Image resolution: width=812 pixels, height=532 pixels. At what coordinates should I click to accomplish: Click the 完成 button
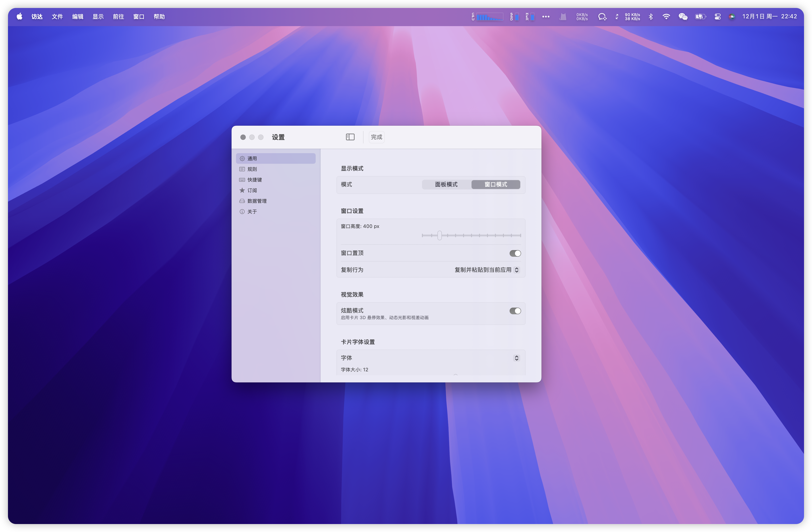(376, 137)
